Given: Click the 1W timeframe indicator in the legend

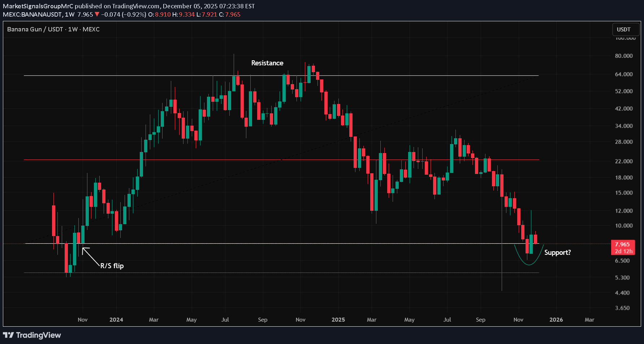Looking at the screenshot, I should 73,30.
